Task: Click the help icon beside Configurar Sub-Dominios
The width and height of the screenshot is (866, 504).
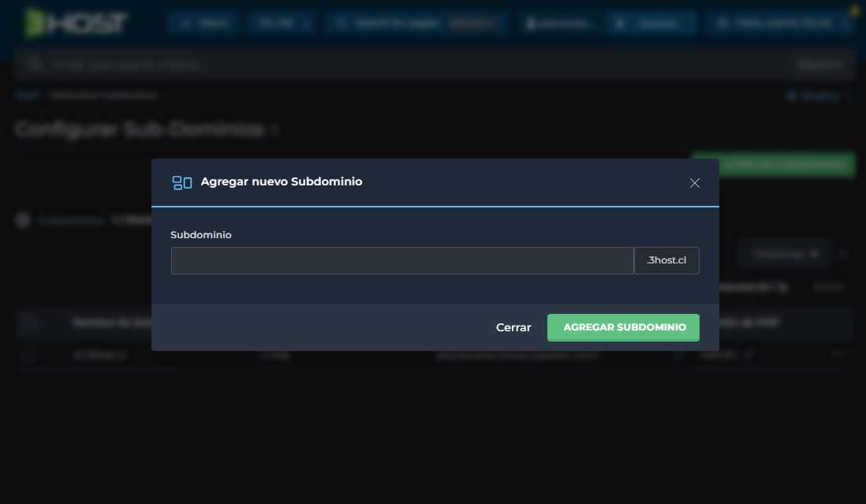Action: (x=275, y=128)
